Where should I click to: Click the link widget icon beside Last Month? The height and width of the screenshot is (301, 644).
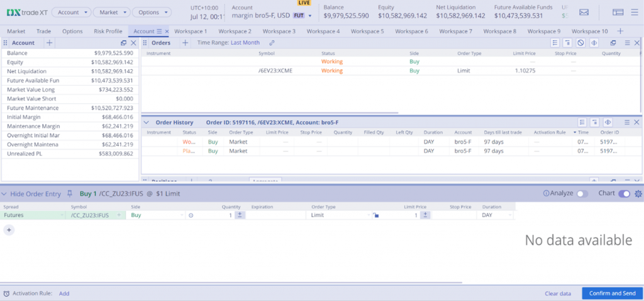pos(272,43)
